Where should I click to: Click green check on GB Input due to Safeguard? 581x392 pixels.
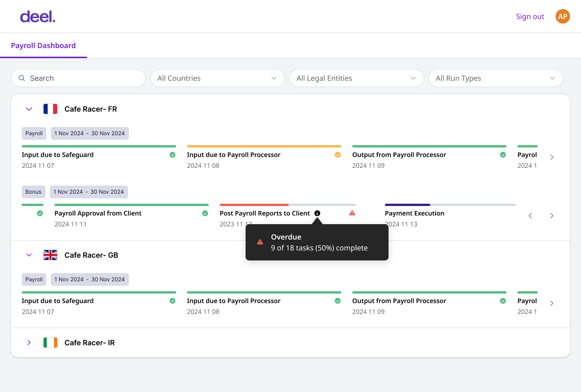point(172,301)
